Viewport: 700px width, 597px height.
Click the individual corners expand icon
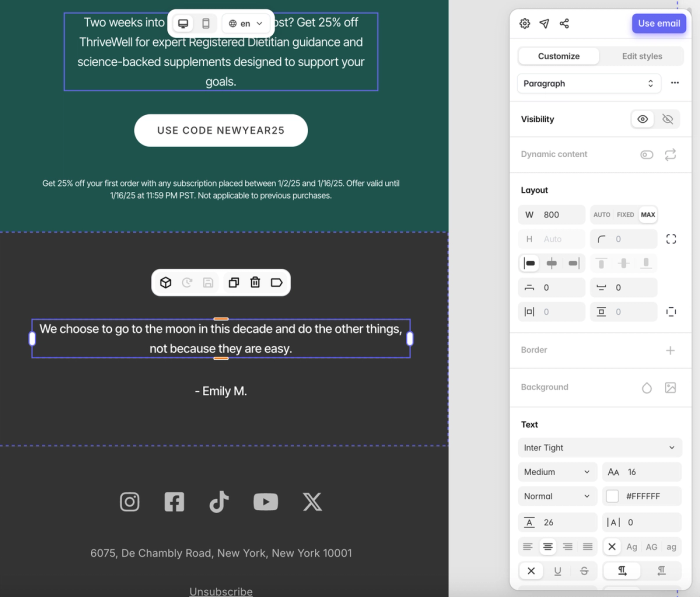(671, 239)
